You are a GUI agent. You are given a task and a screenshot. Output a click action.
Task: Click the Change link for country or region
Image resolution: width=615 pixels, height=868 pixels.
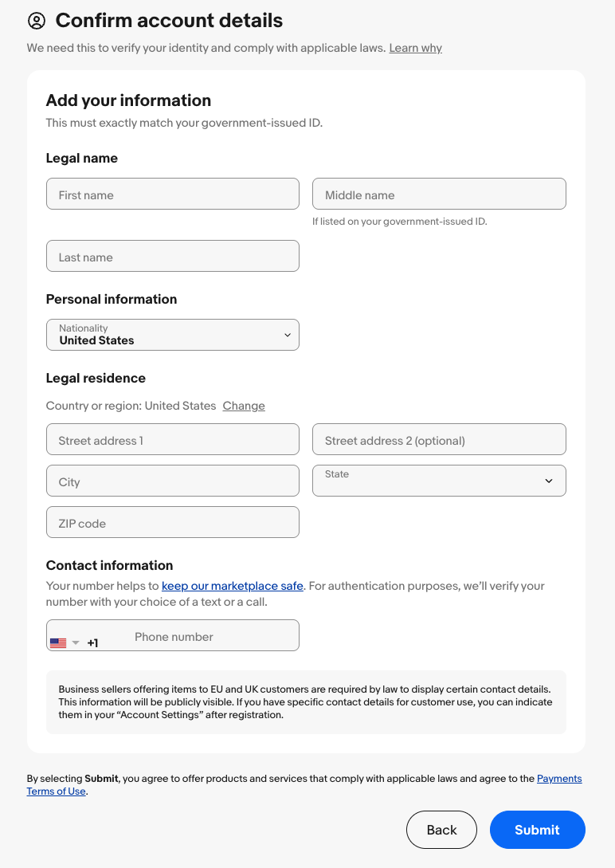[x=244, y=406]
